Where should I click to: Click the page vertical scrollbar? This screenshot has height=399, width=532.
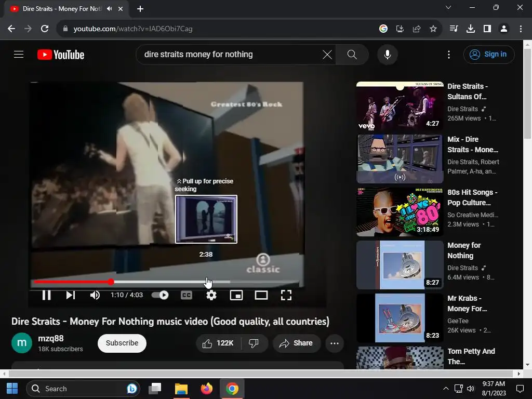[x=527, y=94]
